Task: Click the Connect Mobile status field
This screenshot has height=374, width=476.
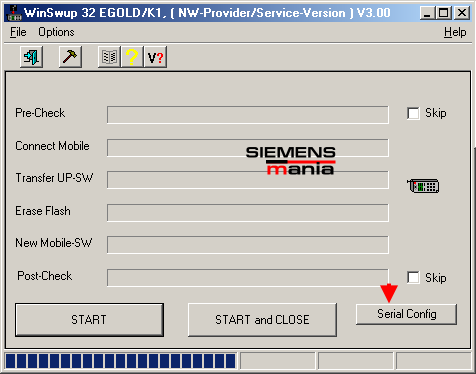Action: point(248,148)
